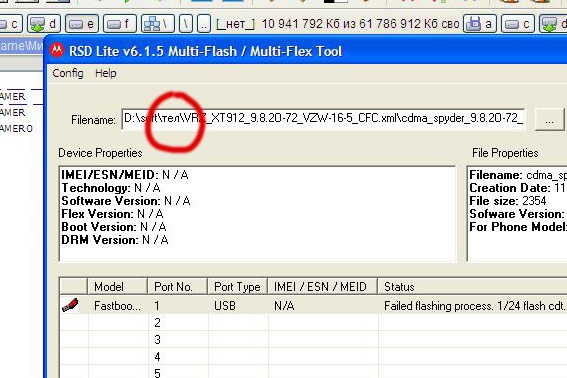Select port number 4 row
The width and height of the screenshot is (567, 378).
point(313,357)
